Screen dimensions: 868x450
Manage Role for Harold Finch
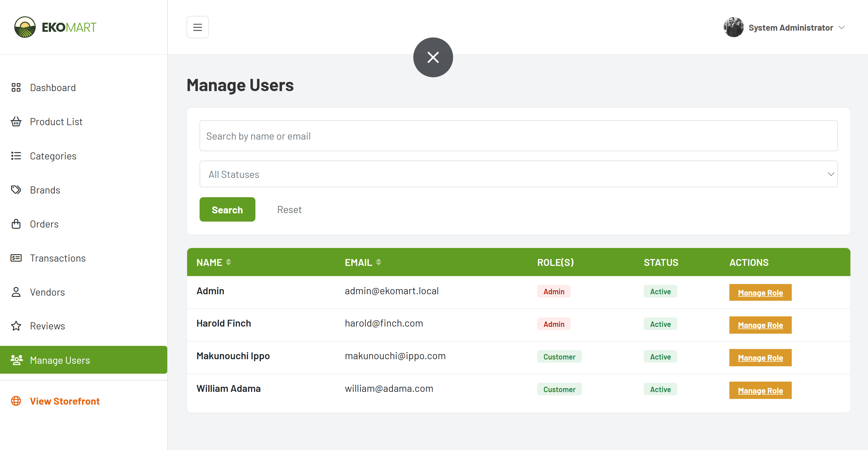(x=760, y=325)
